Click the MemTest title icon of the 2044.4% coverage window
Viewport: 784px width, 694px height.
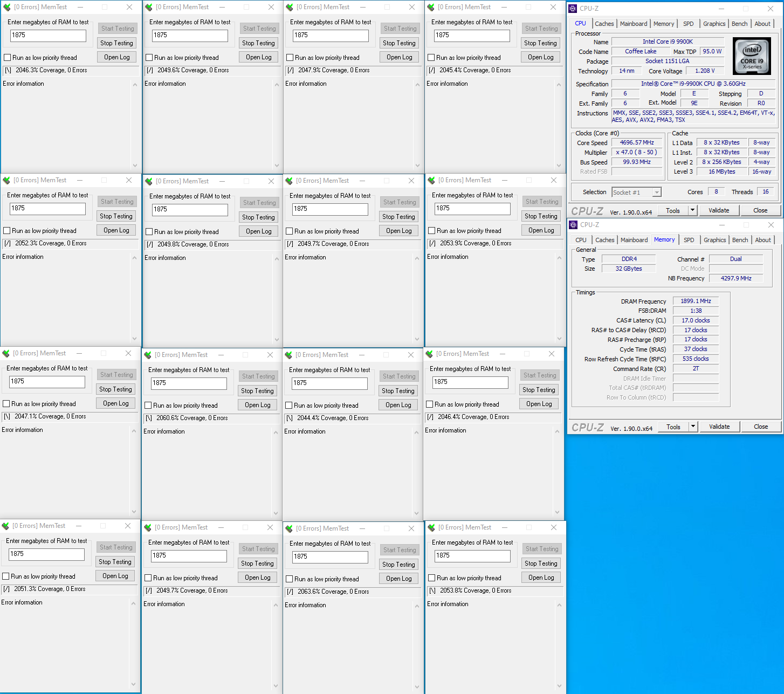click(288, 355)
